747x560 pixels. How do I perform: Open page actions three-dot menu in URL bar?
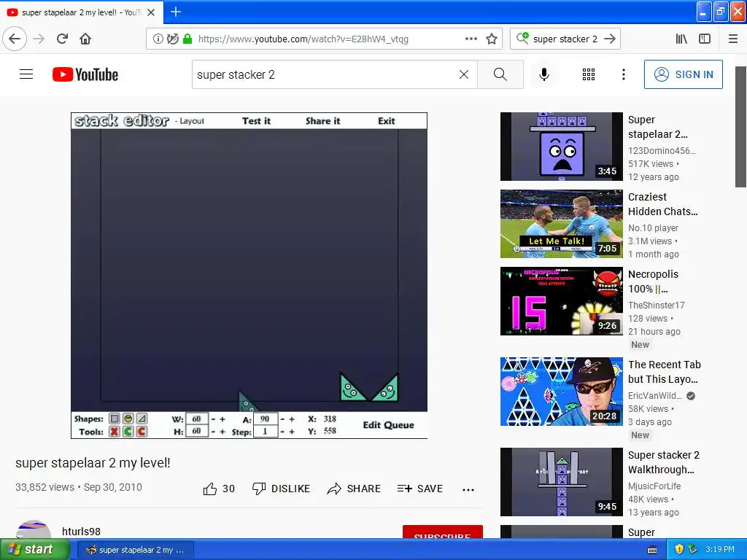(x=471, y=39)
